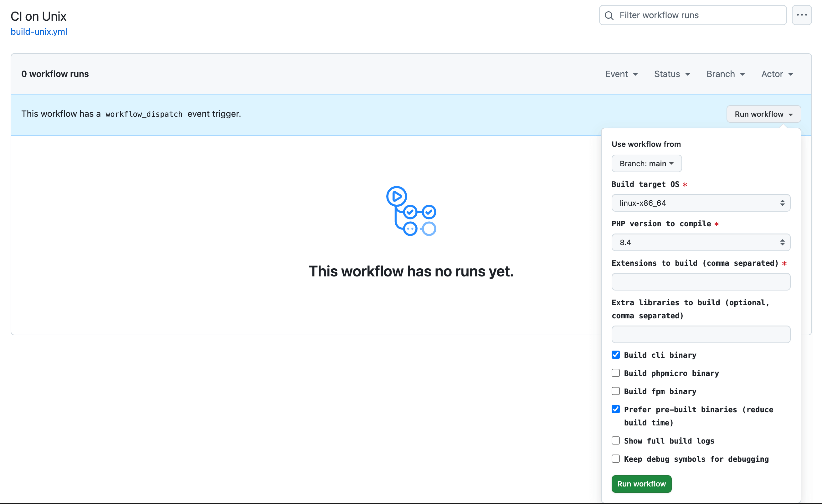Open the build-unix.yml workflow file

(39, 32)
